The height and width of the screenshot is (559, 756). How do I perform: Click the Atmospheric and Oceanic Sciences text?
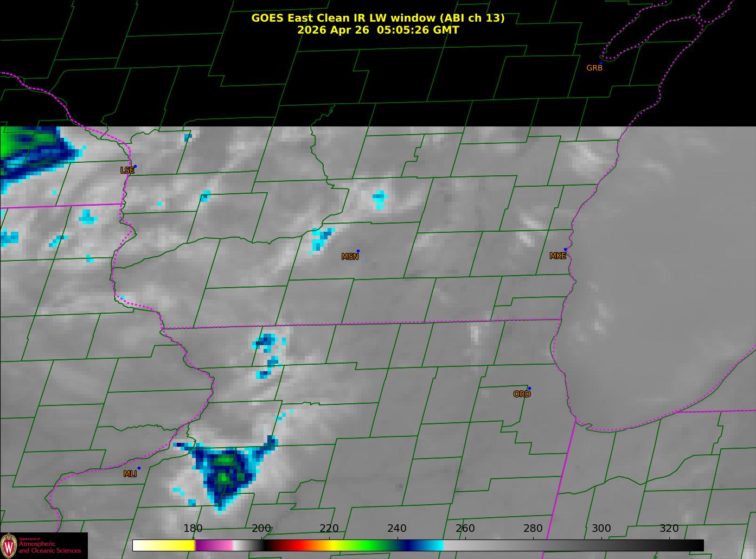[x=49, y=547]
